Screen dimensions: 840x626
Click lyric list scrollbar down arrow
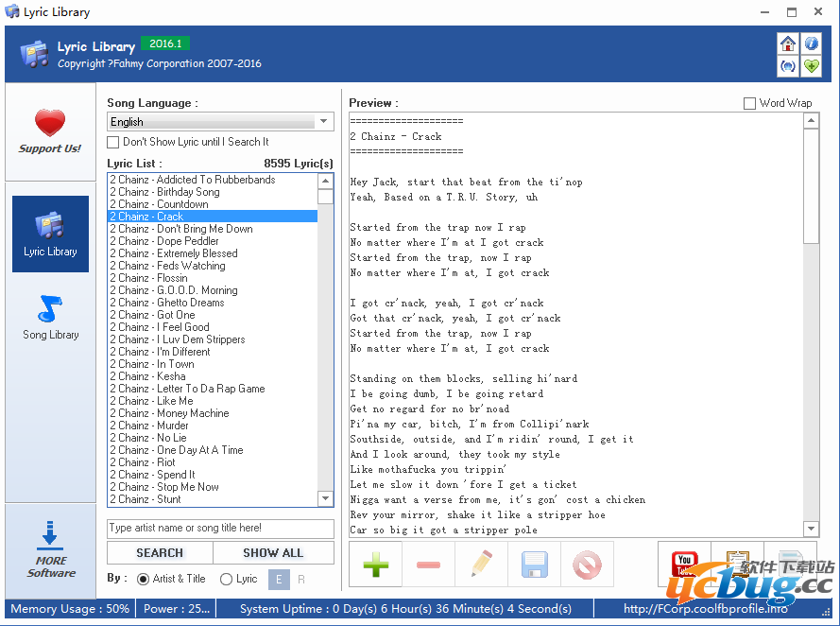click(x=325, y=498)
